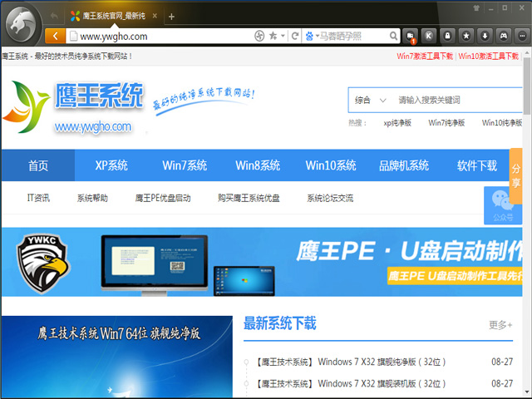Open the more options ellipsis button
Screen dimensions: 532x399
point(522,36)
